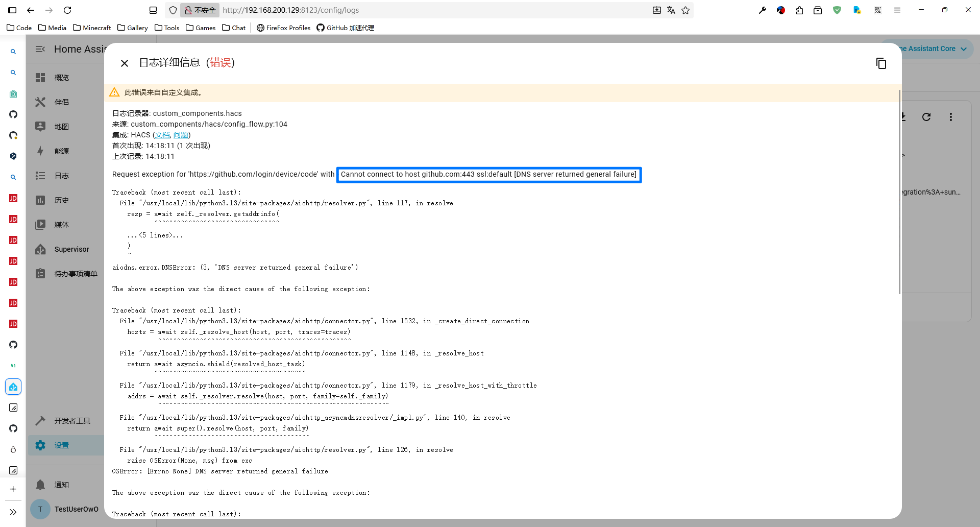Open the History panel icon
This screenshot has width=980, height=527.
(40, 200)
